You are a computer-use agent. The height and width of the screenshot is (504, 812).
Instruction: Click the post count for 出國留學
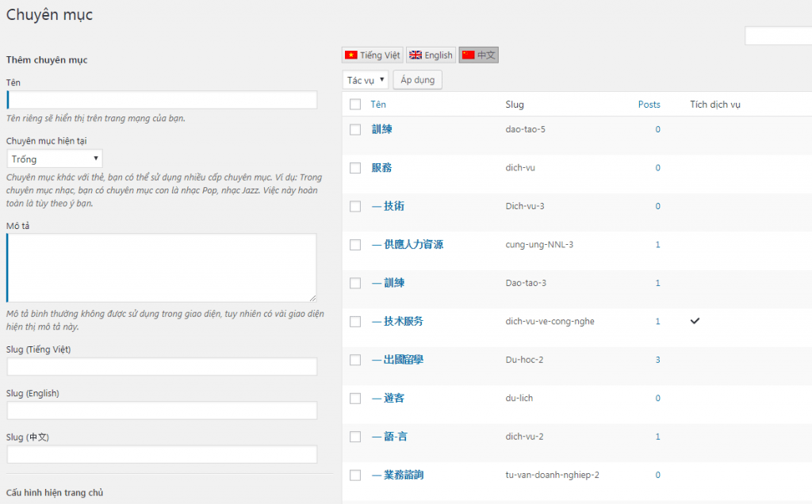tap(657, 360)
